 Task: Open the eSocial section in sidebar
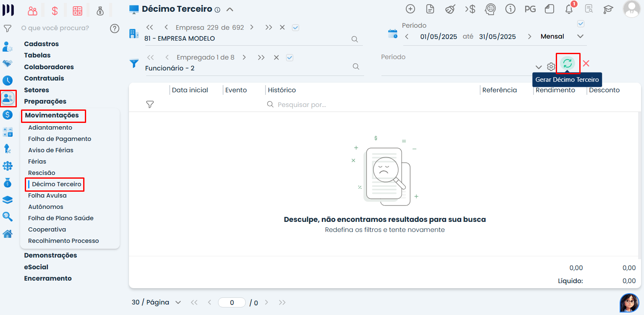tap(36, 267)
